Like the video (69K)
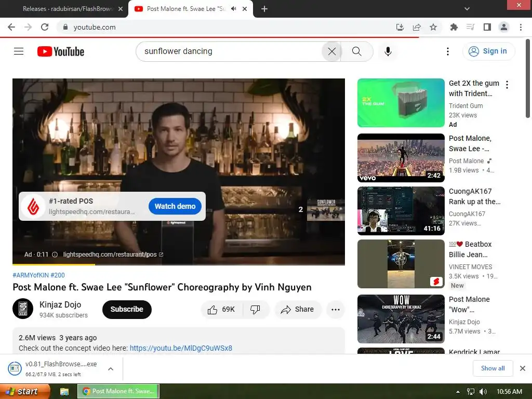This screenshot has height=399, width=532. pyautogui.click(x=222, y=309)
